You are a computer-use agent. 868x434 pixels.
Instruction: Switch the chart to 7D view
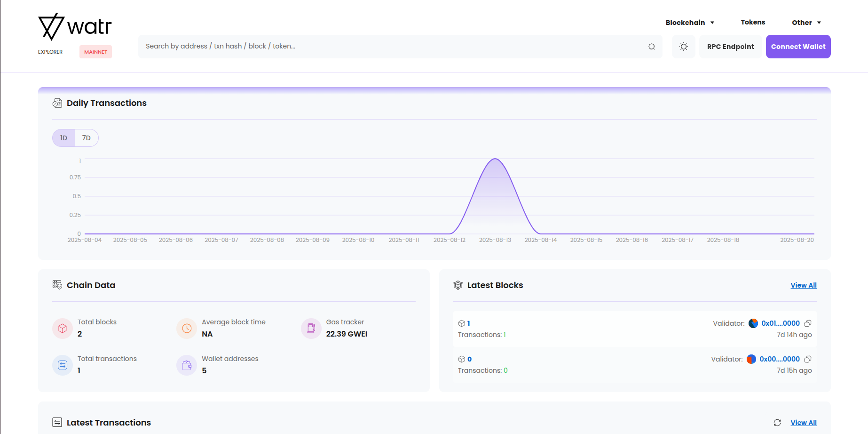tap(87, 137)
